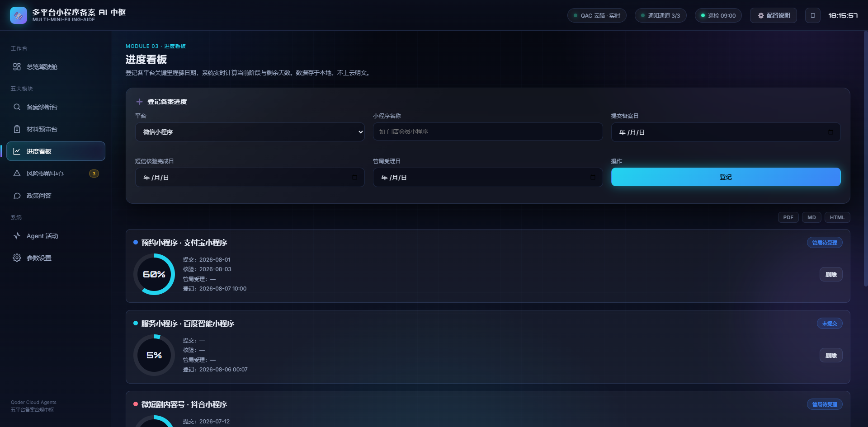Viewport: 868px width, 427px height.
Task: Click the Agent 活动 pulse icon
Action: tap(17, 236)
